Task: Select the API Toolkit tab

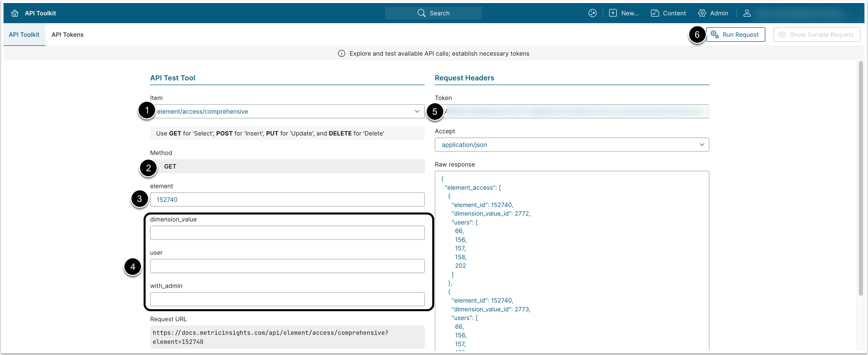Action: pyautogui.click(x=24, y=35)
